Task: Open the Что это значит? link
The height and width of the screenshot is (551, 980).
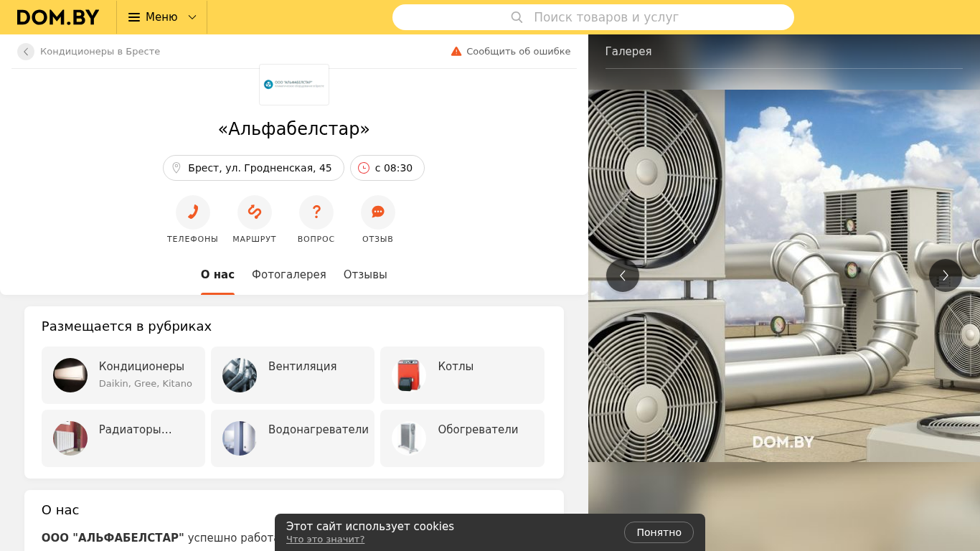Action: [x=325, y=540]
